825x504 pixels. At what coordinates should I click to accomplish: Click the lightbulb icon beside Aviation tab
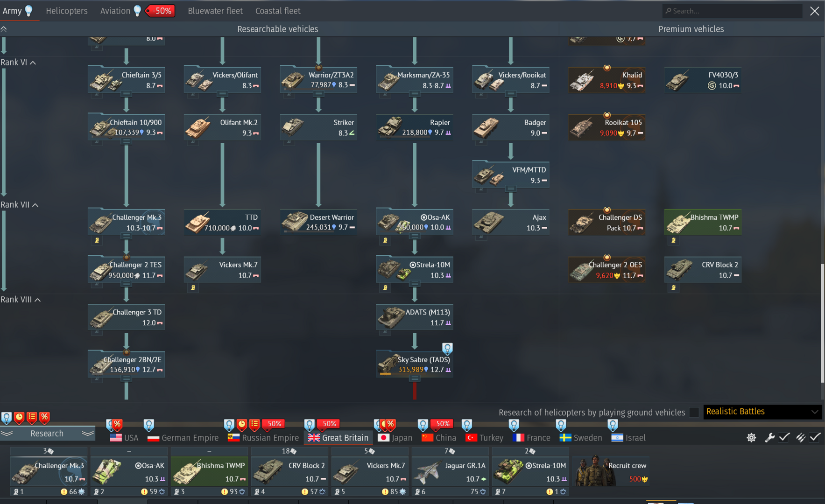(137, 11)
